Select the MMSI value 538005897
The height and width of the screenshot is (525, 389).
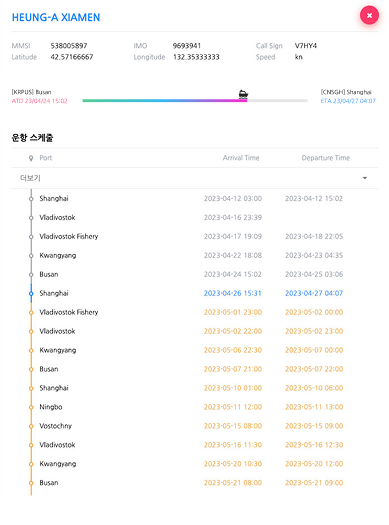[x=69, y=46]
